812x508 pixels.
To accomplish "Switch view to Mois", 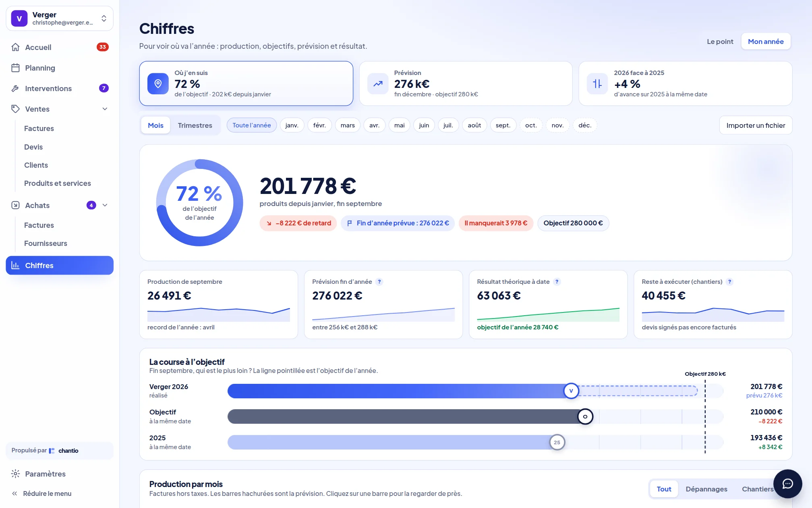I will pos(155,125).
